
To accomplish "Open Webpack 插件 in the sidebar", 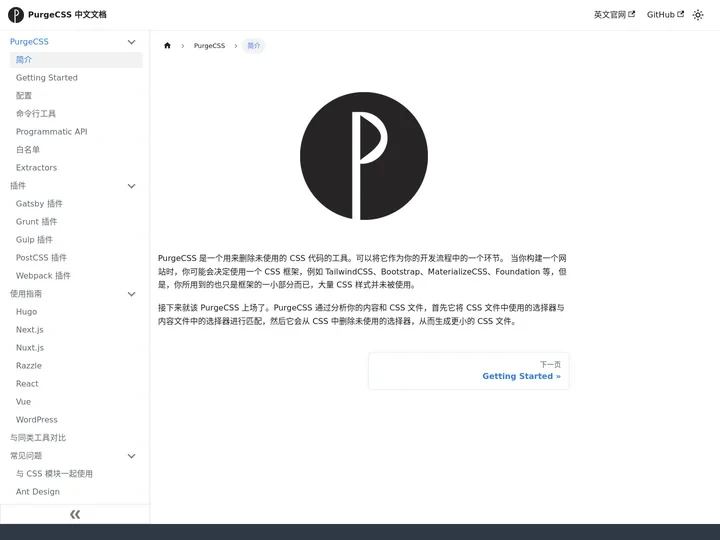I will pyautogui.click(x=76, y=276).
